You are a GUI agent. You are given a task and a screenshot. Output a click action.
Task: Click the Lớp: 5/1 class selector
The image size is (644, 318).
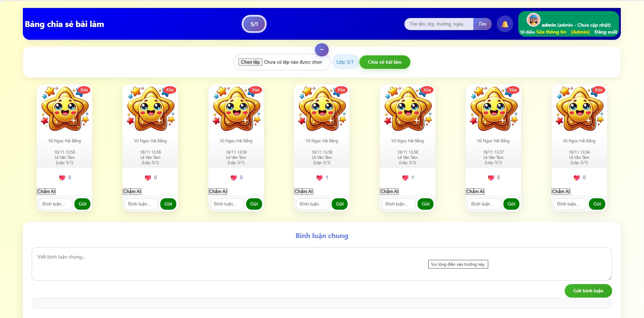[345, 62]
